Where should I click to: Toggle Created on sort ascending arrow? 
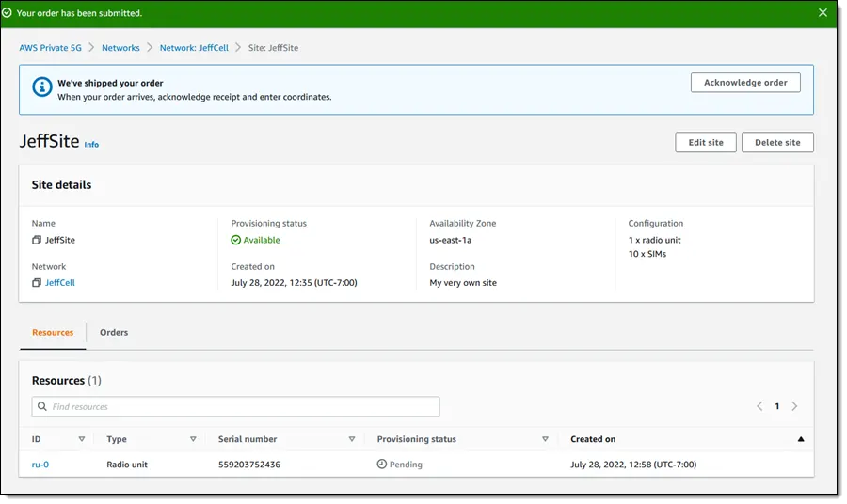coord(801,439)
